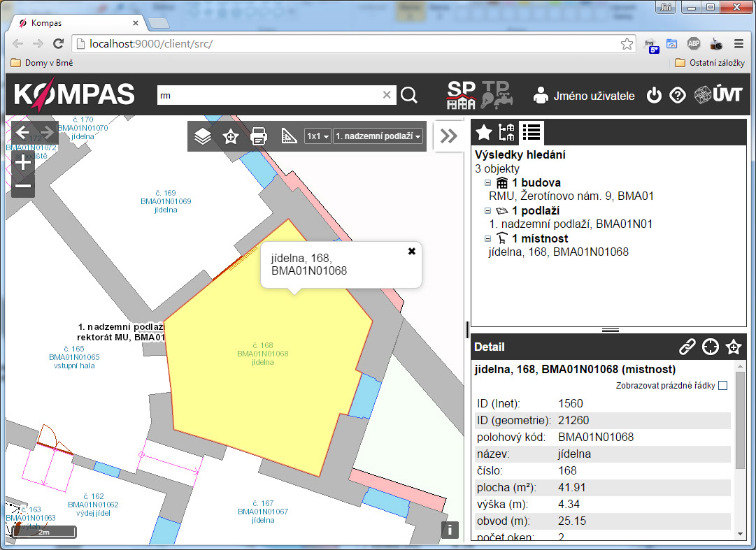Click the search input field containing 'rm'
This screenshot has width=756, height=550.
click(x=269, y=95)
